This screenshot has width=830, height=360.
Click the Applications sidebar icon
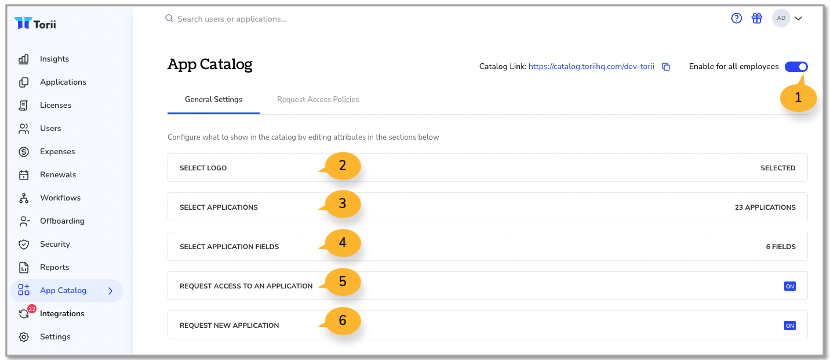click(x=23, y=83)
